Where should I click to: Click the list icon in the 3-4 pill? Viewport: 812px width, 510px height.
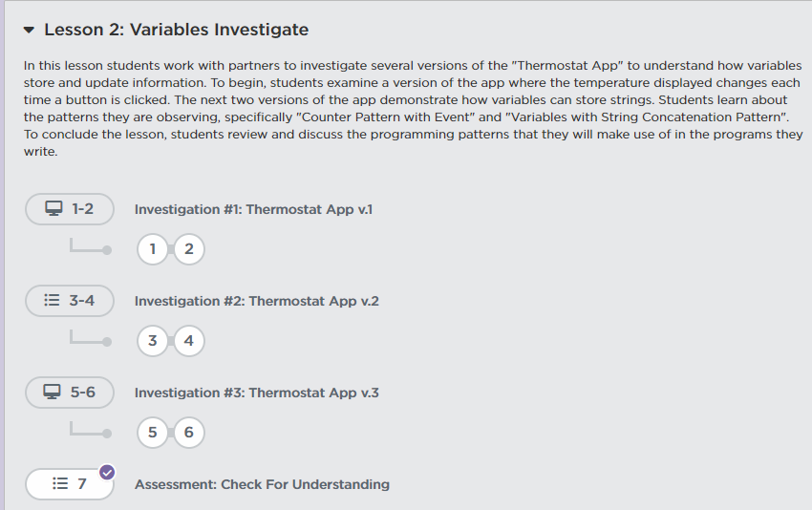[x=53, y=300]
